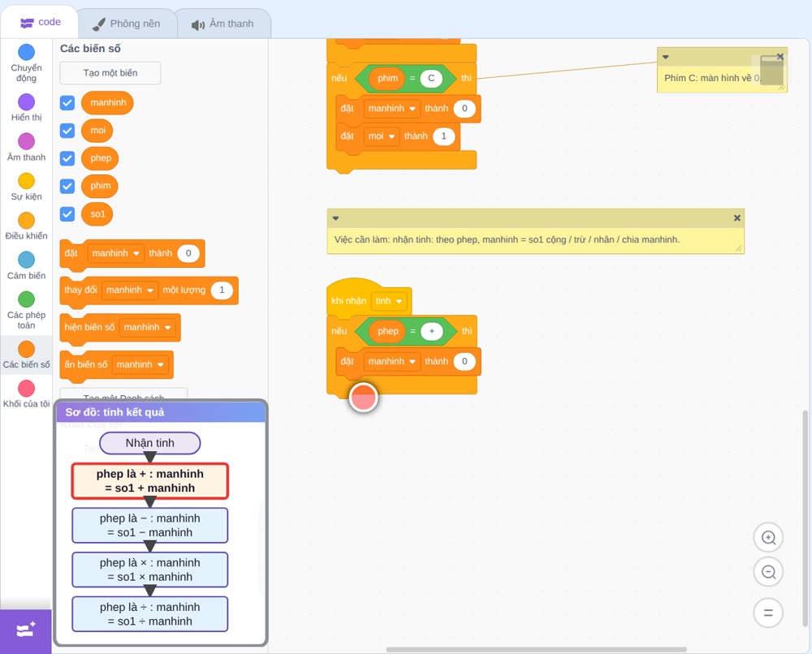Click value field in palette 'thay đổi' block
This screenshot has height=654, width=812.
tap(222, 290)
